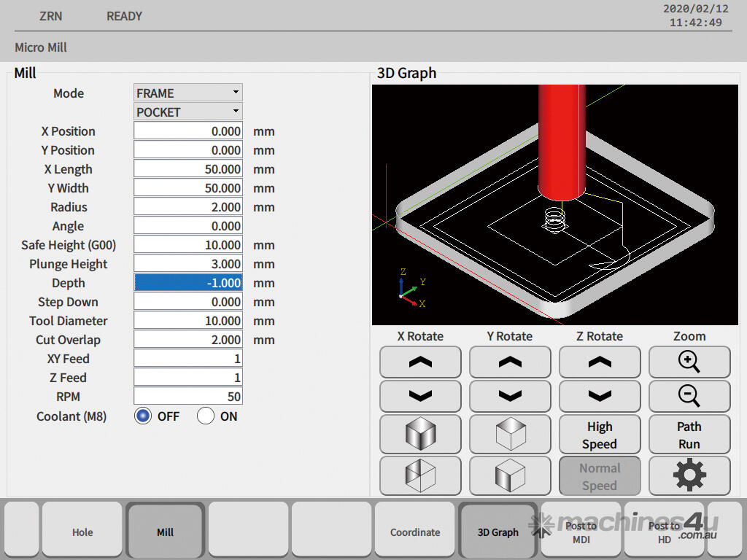The image size is (747, 560).
Task: Open 3D graph settings gear
Action: pos(689,475)
